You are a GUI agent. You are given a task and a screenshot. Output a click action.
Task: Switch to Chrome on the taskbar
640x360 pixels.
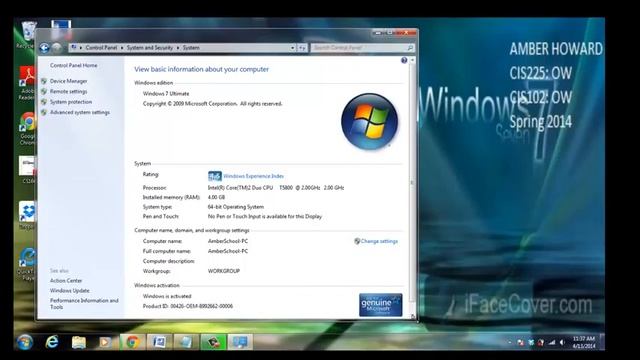tap(132, 342)
